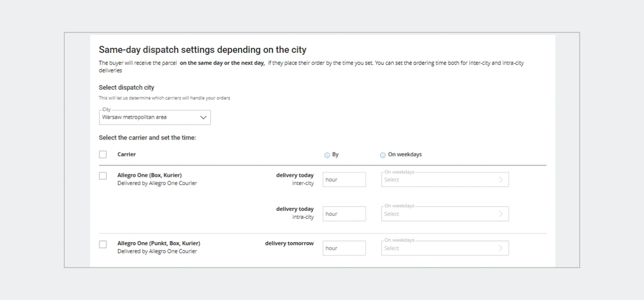Viewport: 644px width, 300px height.
Task: Focus the hour field for delivery tomorrow
Action: (x=344, y=248)
